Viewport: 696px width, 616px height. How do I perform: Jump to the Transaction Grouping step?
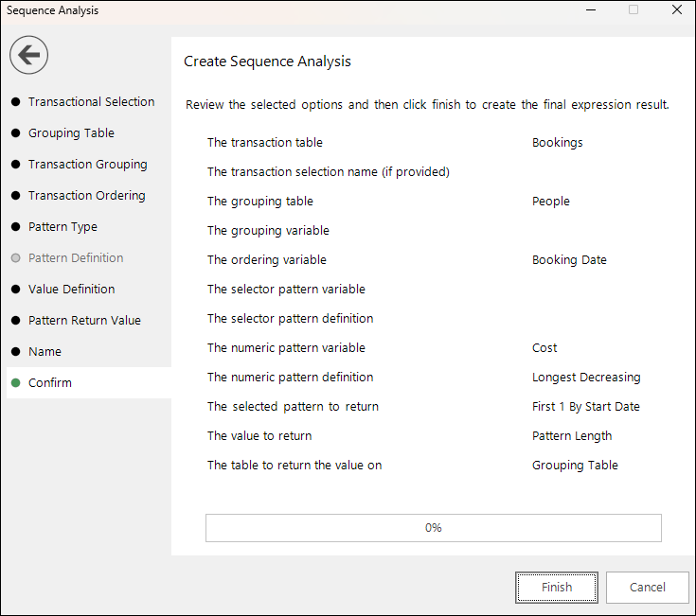click(87, 165)
